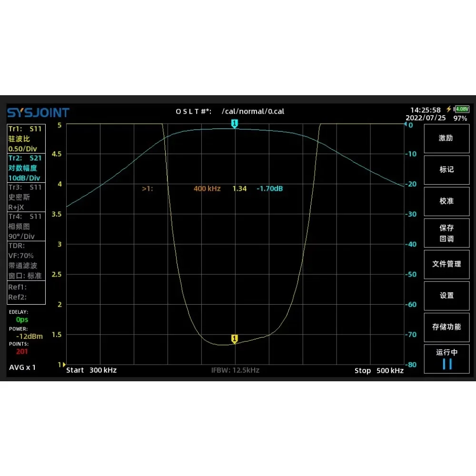Click the yellow marker 1 on S11 trace
476x476 pixels.
[x=234, y=339]
